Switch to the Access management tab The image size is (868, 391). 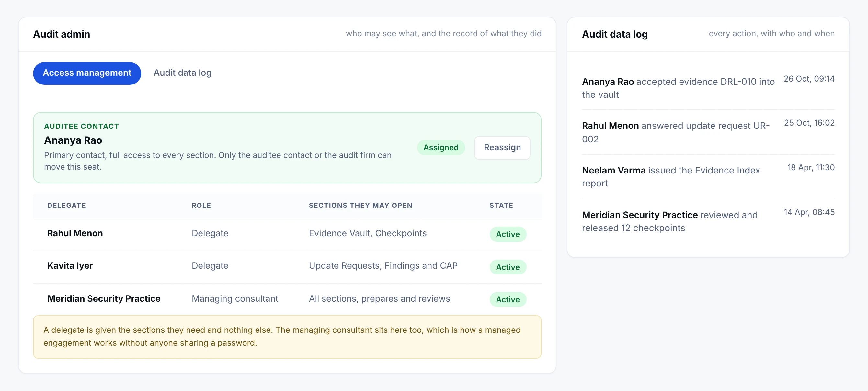(87, 73)
